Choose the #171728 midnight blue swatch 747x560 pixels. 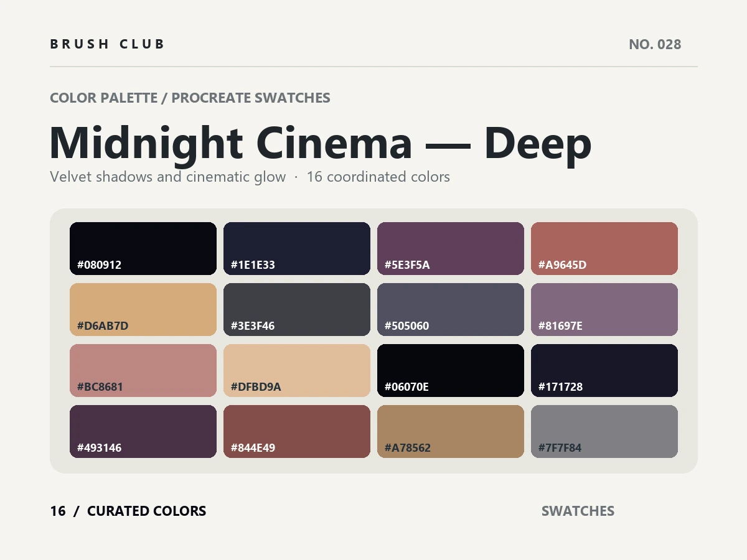[604, 370]
